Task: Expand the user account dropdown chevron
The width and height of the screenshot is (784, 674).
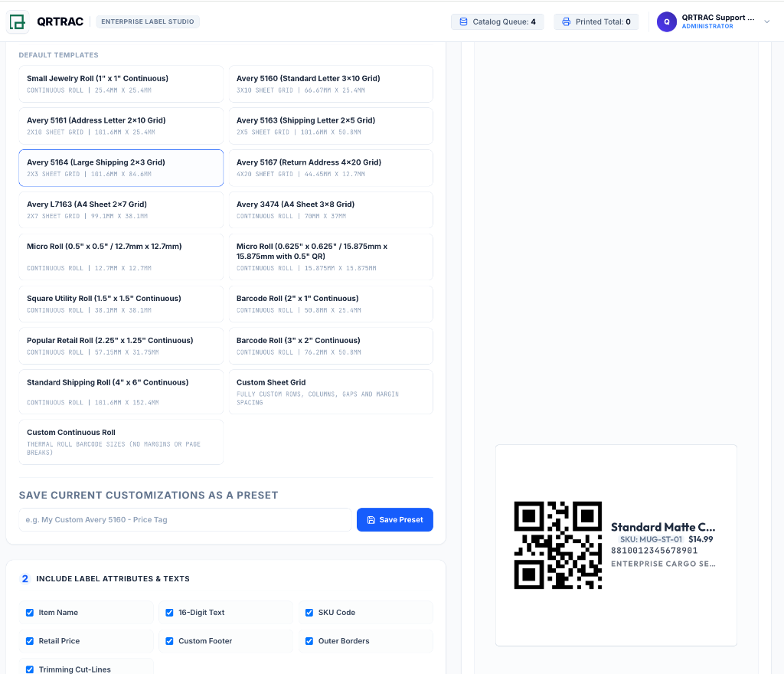Action: coord(767,21)
